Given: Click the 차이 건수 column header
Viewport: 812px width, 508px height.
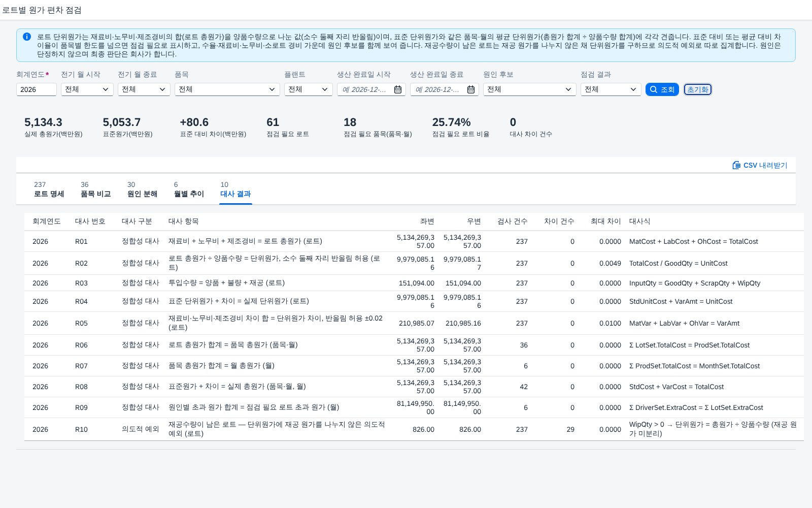Looking at the screenshot, I should point(559,221).
